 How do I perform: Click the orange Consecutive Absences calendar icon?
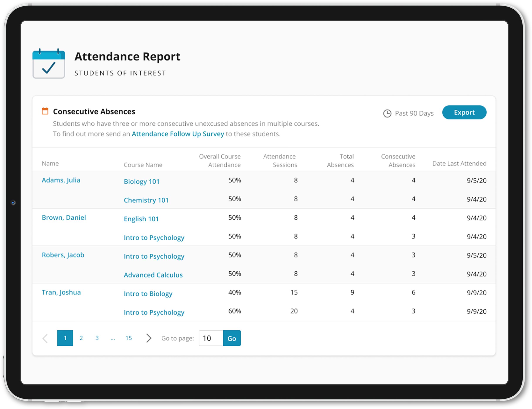pyautogui.click(x=45, y=111)
